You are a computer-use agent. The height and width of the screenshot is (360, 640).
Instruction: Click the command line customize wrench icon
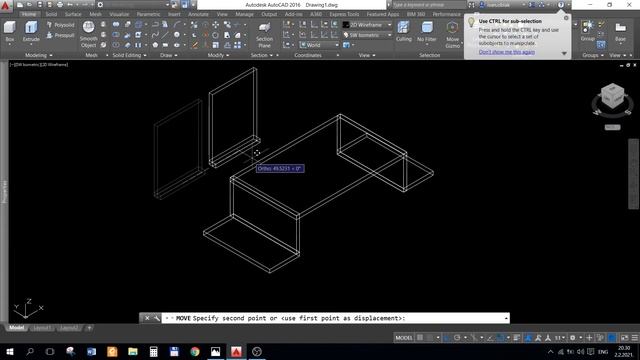(157, 318)
